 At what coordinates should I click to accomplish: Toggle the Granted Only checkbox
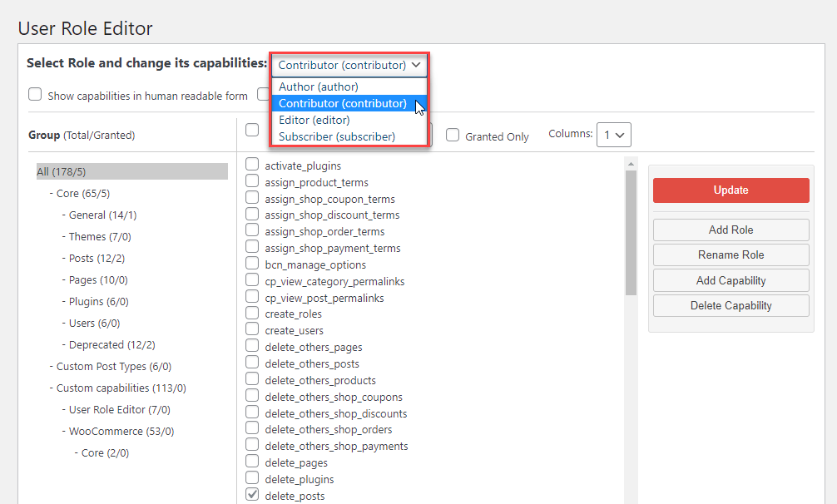pos(453,135)
